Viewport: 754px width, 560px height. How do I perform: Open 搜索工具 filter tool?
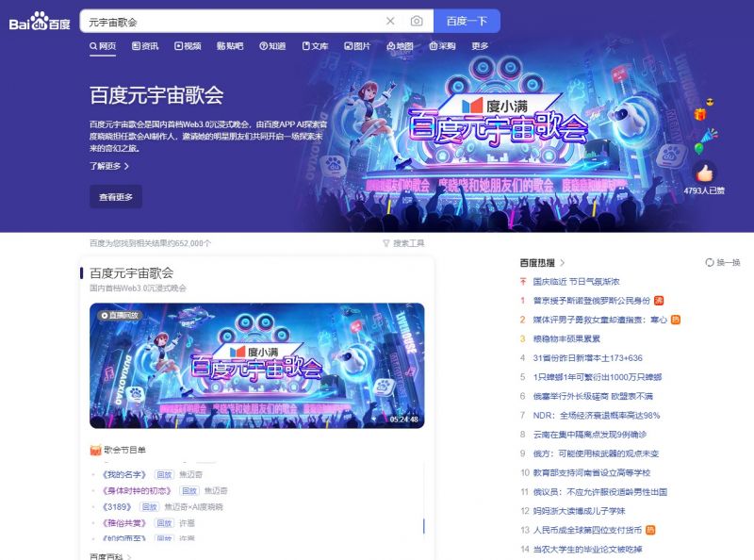[403, 243]
